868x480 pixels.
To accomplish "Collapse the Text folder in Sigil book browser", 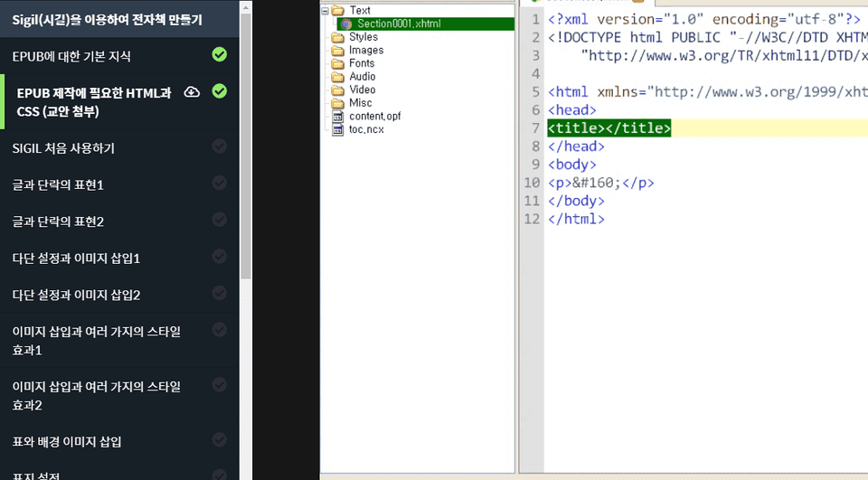I will pyautogui.click(x=325, y=11).
